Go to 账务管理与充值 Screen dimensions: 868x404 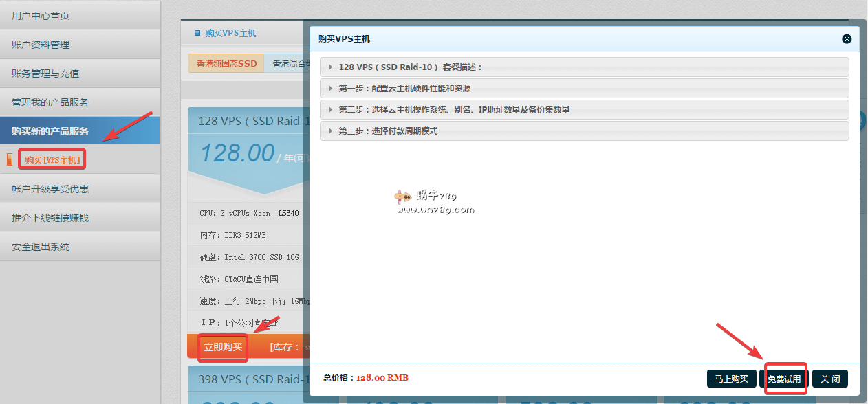45,74
